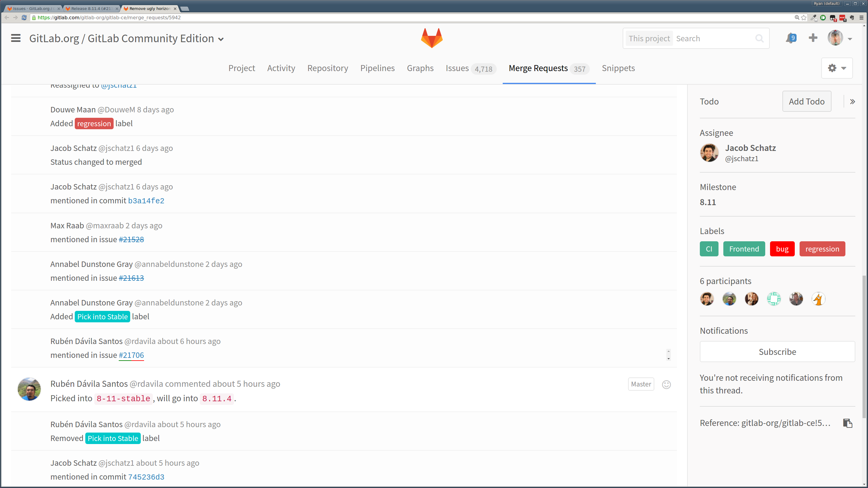Click the GitLab fox logo
The image size is (868, 488).
[432, 38]
